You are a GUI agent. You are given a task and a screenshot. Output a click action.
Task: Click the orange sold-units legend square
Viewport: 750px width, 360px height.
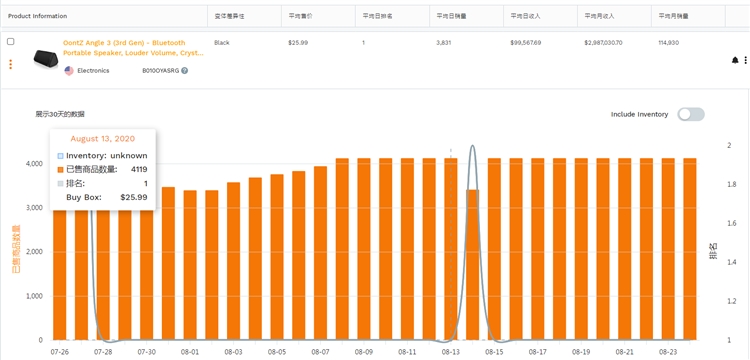pos(60,170)
